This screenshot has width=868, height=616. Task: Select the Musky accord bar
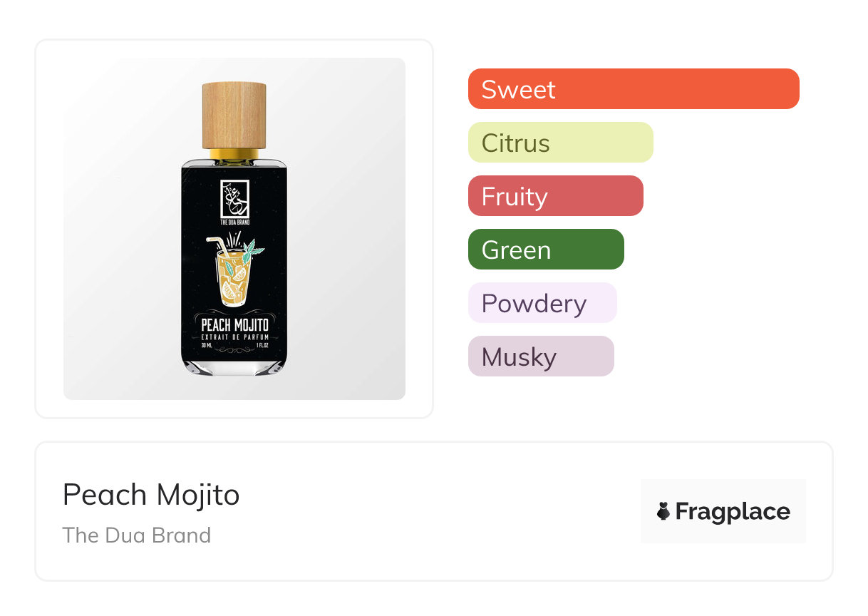tap(540, 356)
